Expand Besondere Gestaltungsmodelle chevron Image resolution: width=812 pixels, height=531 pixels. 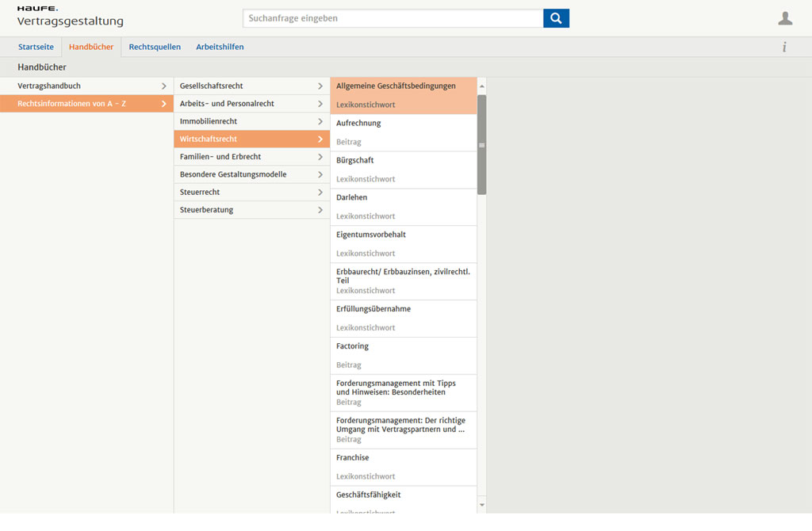320,174
